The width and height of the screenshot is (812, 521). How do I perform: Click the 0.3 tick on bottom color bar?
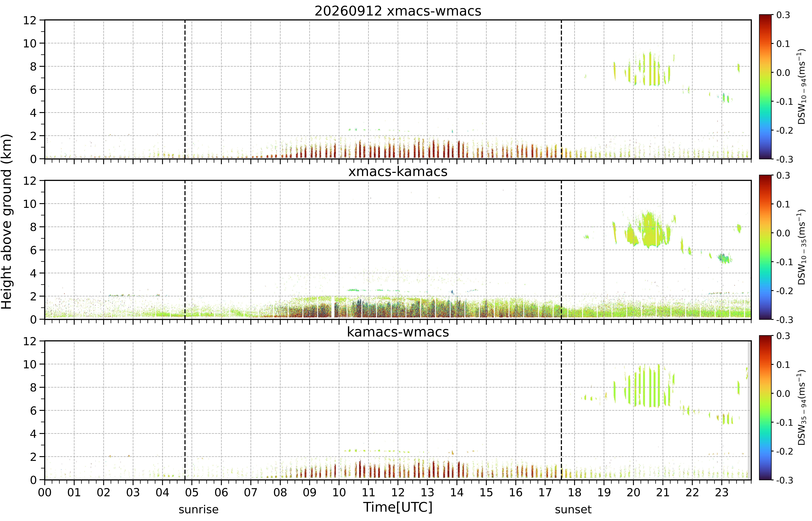click(x=783, y=336)
